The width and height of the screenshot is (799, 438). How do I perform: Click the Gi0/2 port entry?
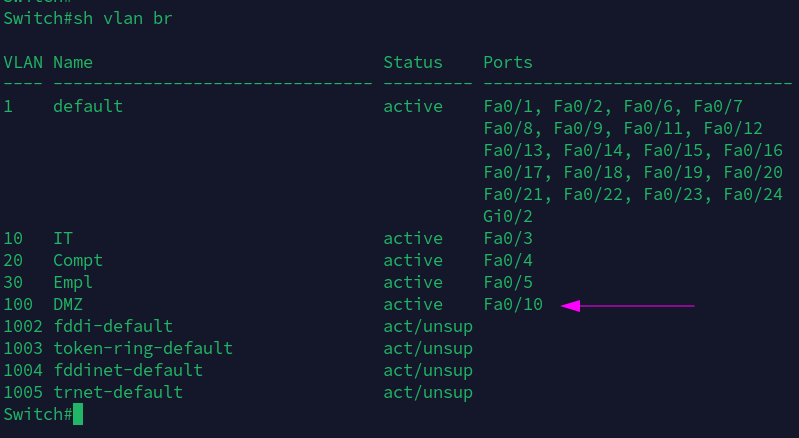(508, 216)
